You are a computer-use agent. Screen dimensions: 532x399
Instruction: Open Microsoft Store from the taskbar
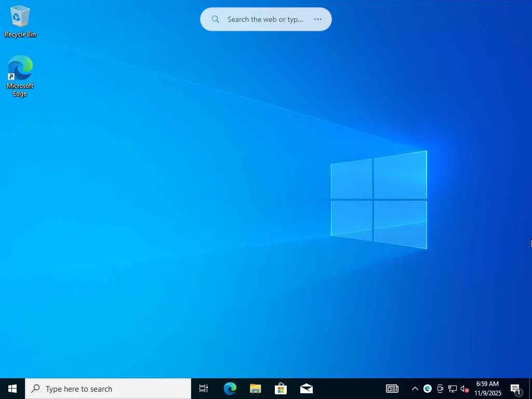point(281,389)
